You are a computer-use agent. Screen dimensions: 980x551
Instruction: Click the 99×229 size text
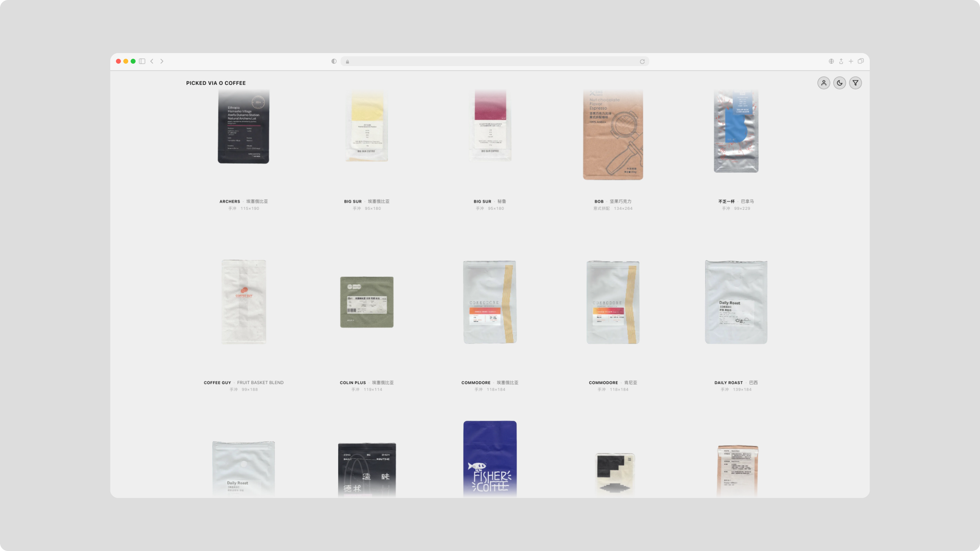coord(742,209)
